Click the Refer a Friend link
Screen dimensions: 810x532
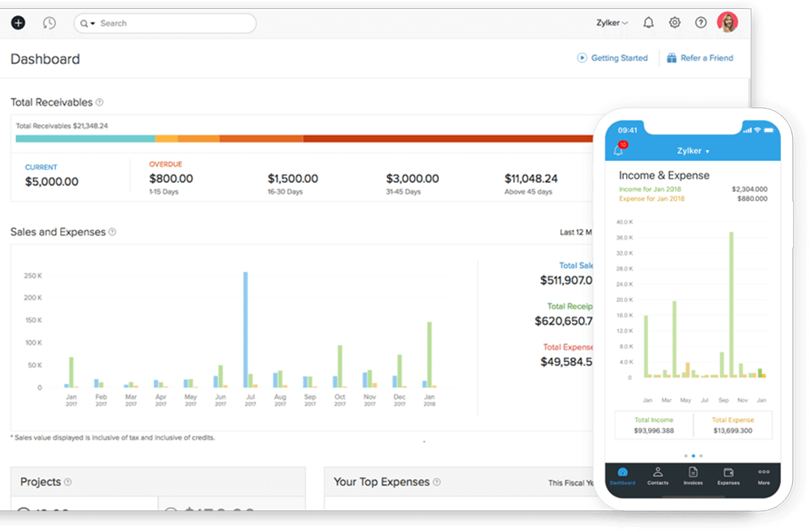[706, 57]
